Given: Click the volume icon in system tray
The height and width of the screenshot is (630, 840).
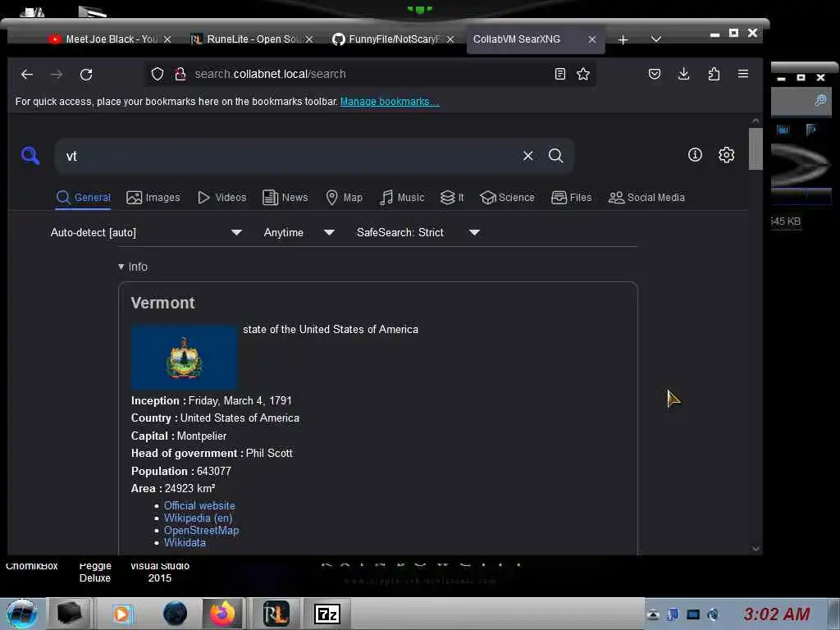Looking at the screenshot, I should pos(713,614).
